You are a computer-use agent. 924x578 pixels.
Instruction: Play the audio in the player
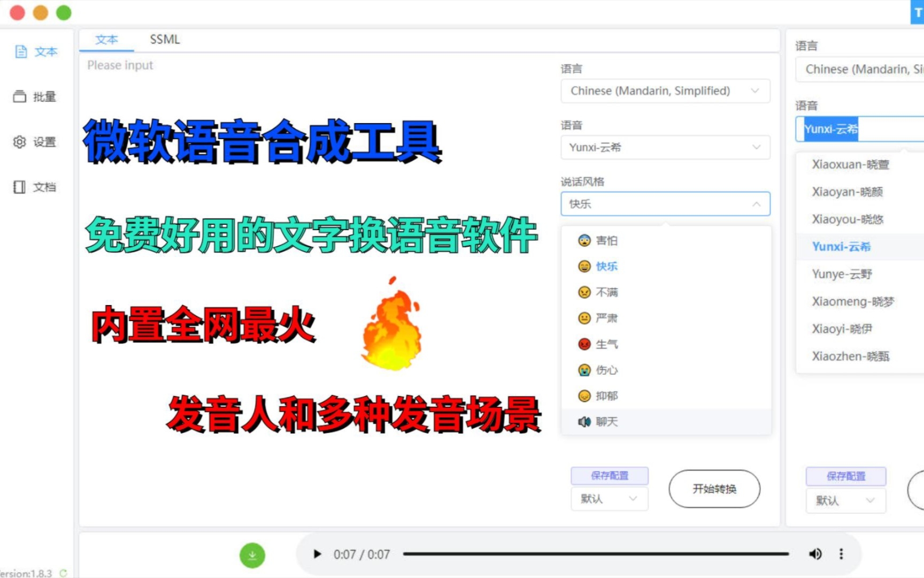(317, 554)
